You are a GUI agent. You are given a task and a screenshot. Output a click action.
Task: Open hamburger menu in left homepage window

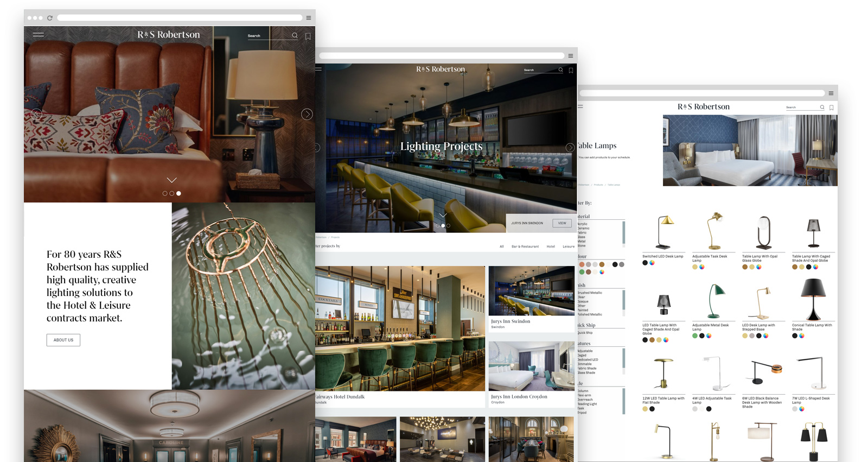38,35
